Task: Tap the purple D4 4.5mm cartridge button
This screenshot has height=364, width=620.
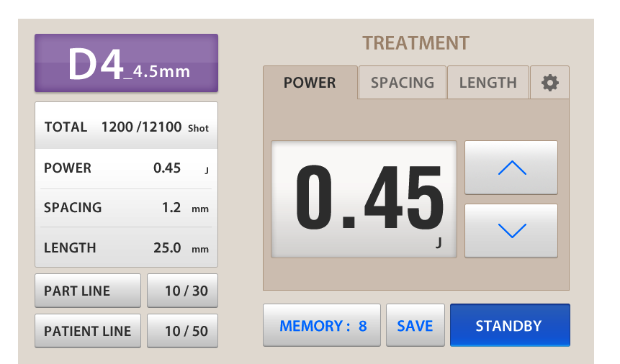Action: (x=126, y=63)
